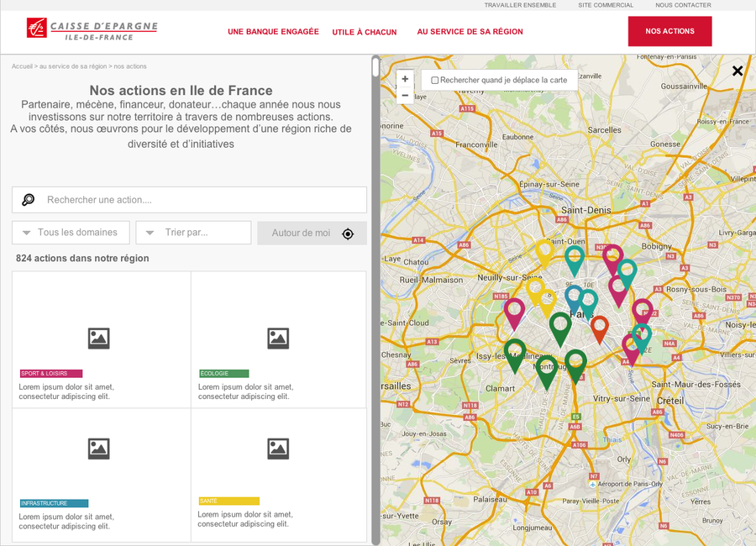Zoom out on the map
756x546 pixels.
pyautogui.click(x=405, y=96)
